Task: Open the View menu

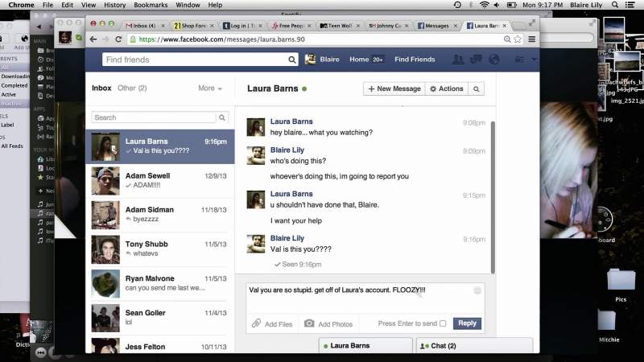Action: (x=89, y=5)
